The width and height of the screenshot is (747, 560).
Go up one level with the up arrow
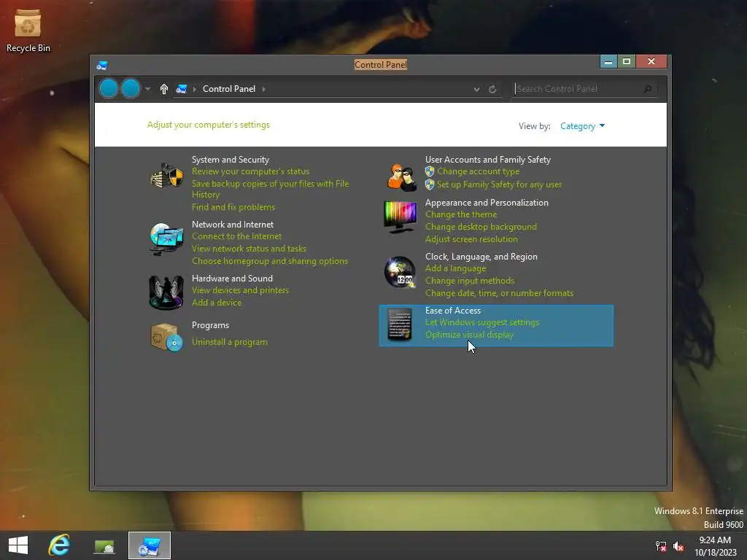(x=164, y=89)
